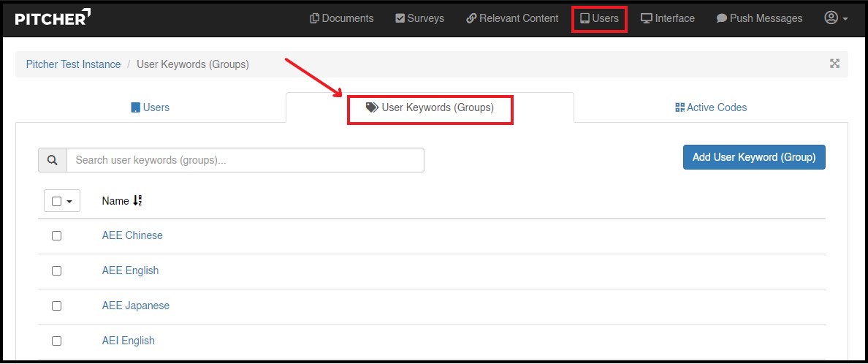Click the fullscreen expand icon in breadcrumb bar
This screenshot has height=364, width=868.
pos(834,64)
